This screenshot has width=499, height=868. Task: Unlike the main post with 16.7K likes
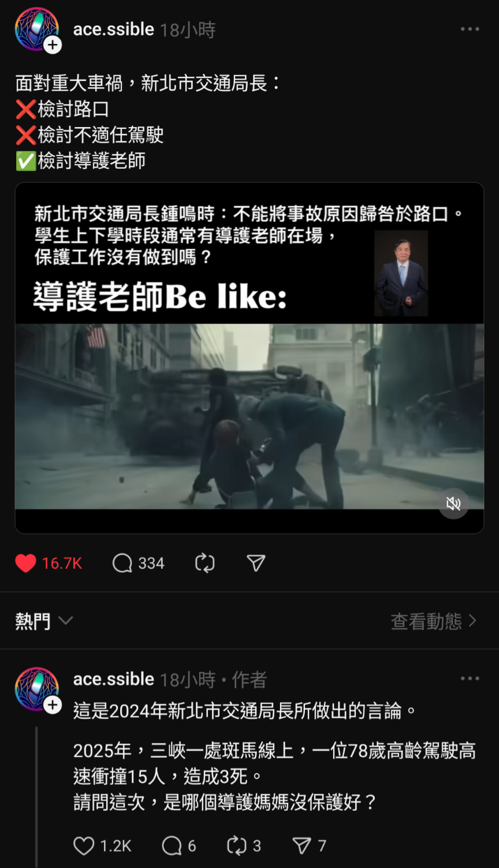click(x=25, y=563)
